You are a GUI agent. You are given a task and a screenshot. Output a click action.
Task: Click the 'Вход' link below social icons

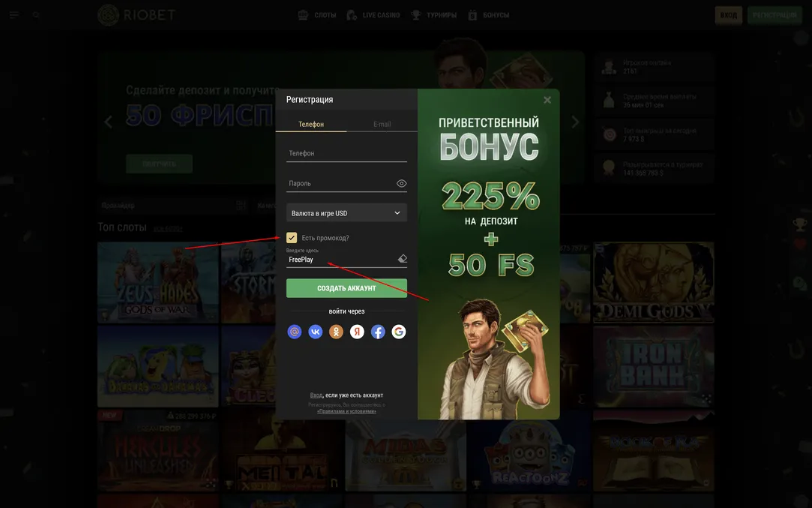[316, 395]
